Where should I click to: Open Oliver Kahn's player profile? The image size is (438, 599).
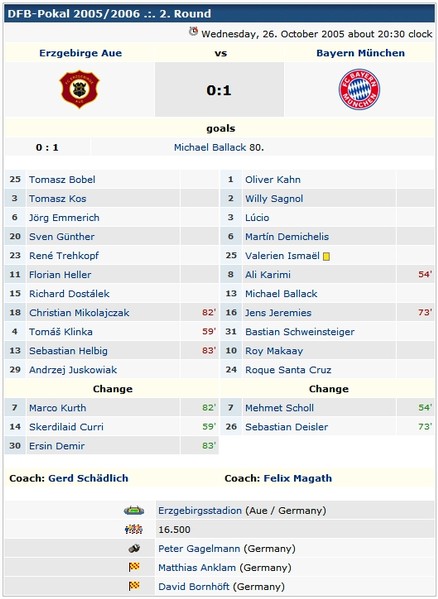(x=273, y=180)
